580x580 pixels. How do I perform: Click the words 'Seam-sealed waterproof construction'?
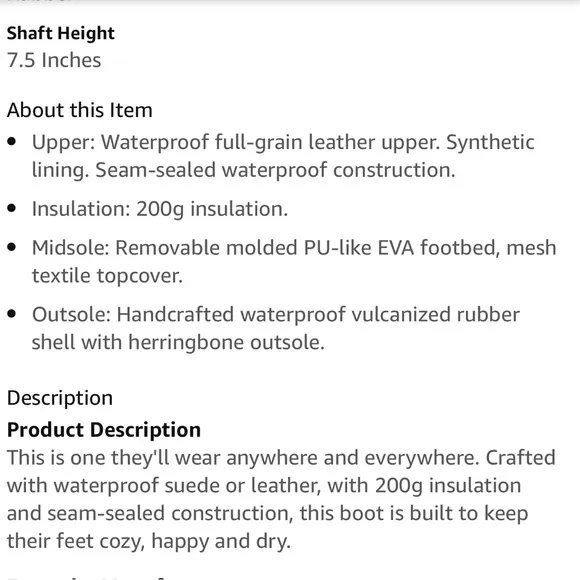tap(275, 171)
